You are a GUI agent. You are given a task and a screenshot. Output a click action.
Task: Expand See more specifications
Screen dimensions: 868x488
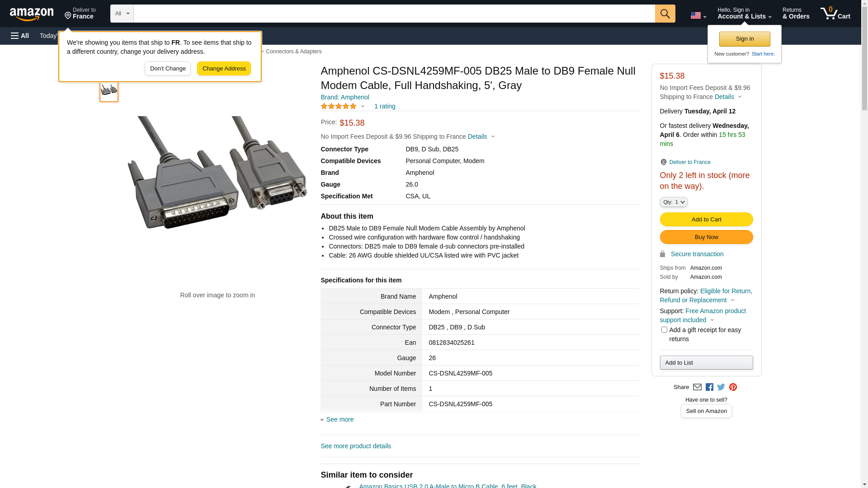(x=340, y=419)
